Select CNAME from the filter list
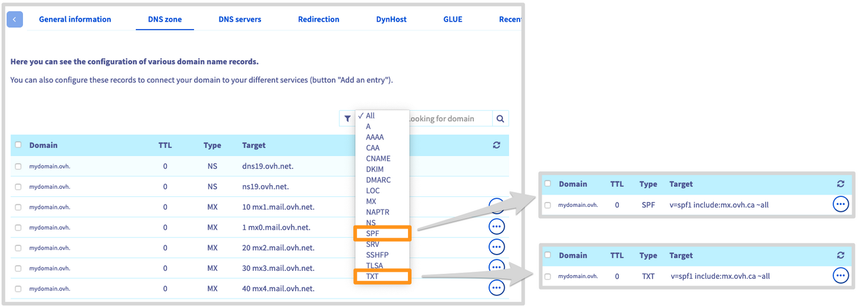Image resolution: width=868 pixels, height=306 pixels. [378, 159]
